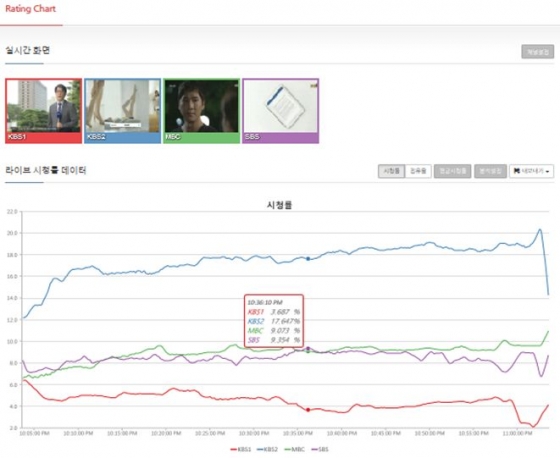Screen dimensions: 560x458
Task: Click the gray button right of 실시간 화면 heading
Action: pyautogui.click(x=538, y=52)
